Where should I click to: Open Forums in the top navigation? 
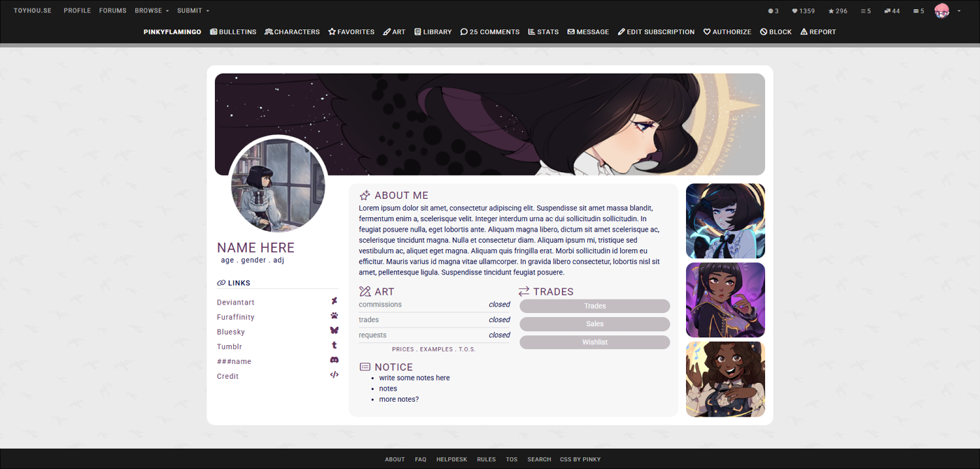(113, 10)
